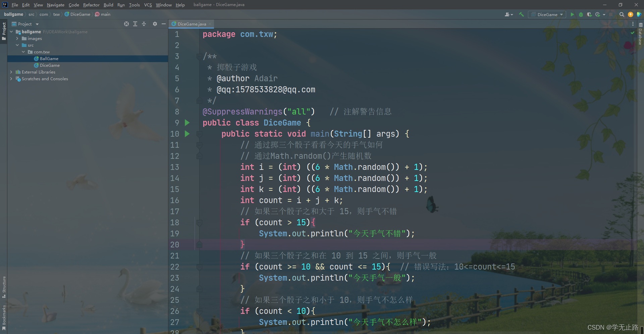
Task: Click txw in the breadcrumb bar
Action: pos(56,14)
